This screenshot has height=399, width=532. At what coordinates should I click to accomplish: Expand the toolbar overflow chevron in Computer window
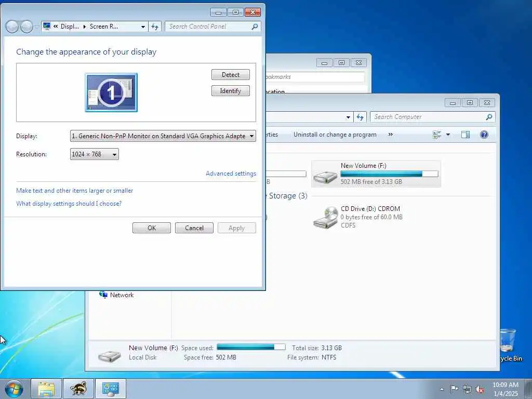tap(391, 135)
